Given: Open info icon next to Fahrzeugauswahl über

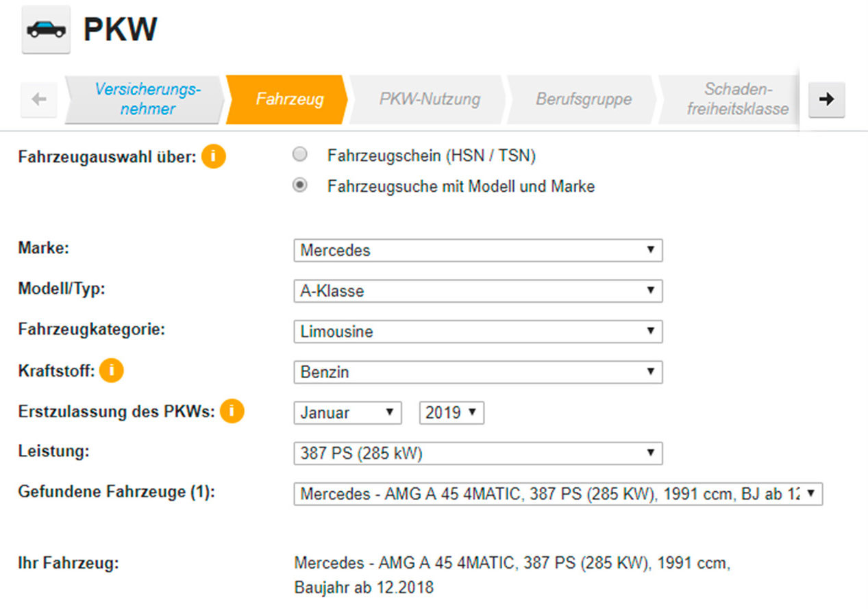Looking at the screenshot, I should click(214, 157).
